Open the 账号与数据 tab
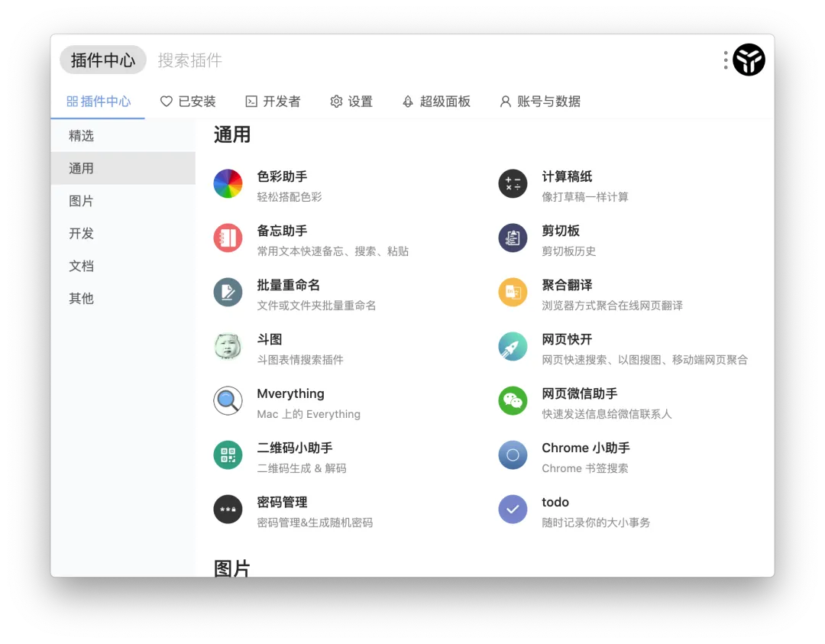The width and height of the screenshot is (825, 644). (539, 102)
